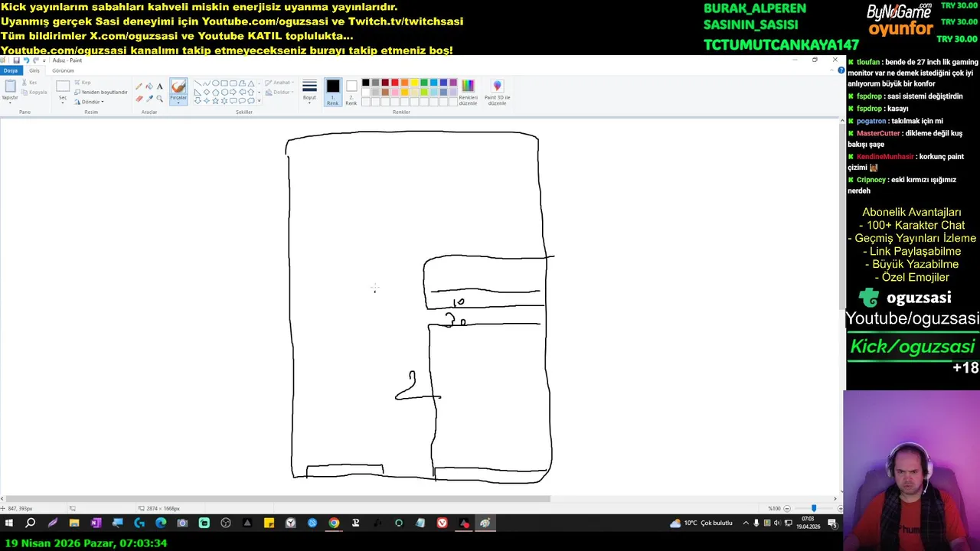Activate the 2. Renk color slot

click(x=351, y=92)
